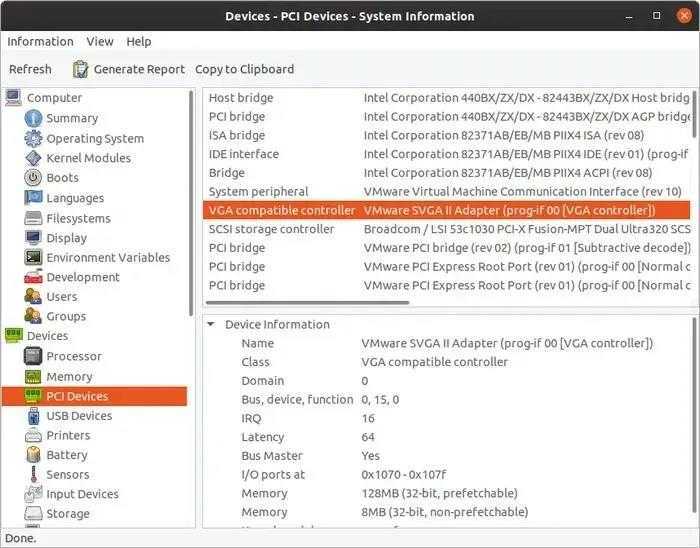
Task: Select the SCSI storage controller row
Action: pyautogui.click(x=448, y=229)
